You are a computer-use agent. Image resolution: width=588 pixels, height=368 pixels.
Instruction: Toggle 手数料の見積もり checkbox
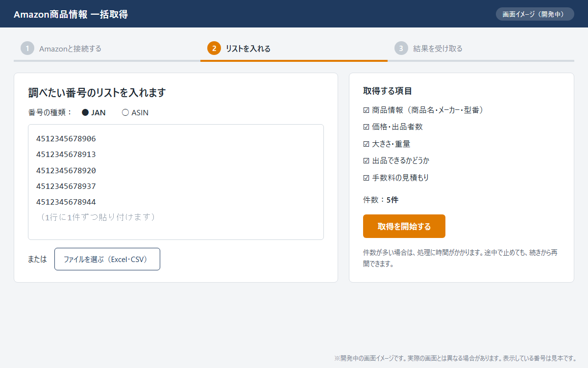point(366,178)
